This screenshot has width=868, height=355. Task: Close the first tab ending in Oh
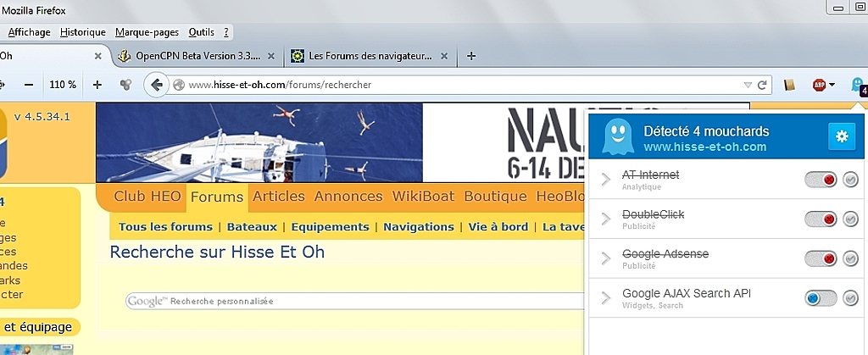click(x=98, y=56)
